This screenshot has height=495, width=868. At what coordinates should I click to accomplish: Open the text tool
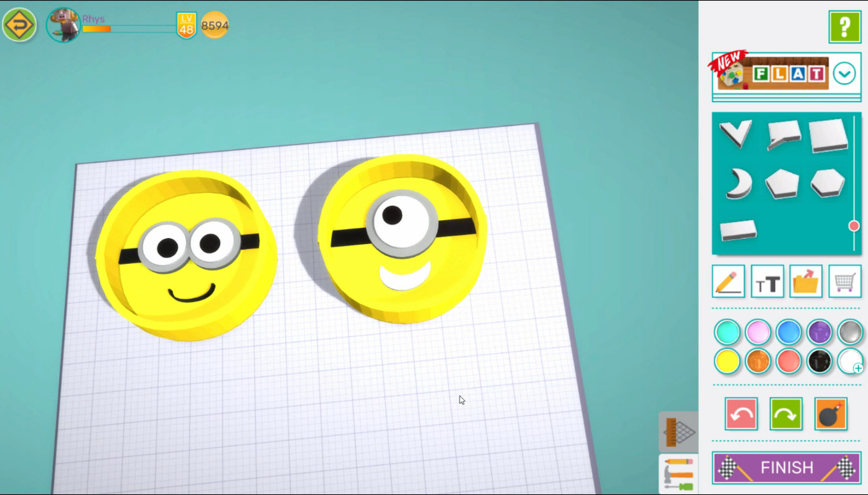click(767, 281)
